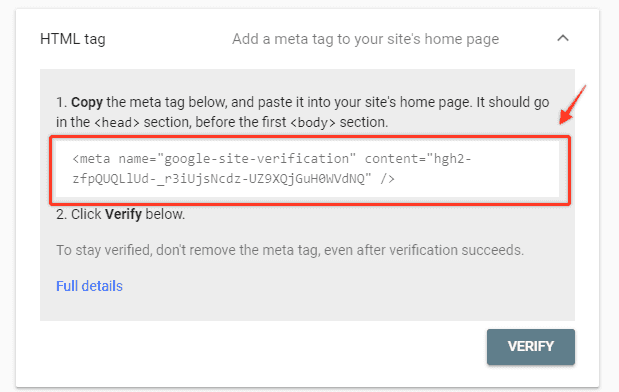619x392 pixels.
Task: Click the '<meta' opening text in code box
Action: [x=92, y=159]
